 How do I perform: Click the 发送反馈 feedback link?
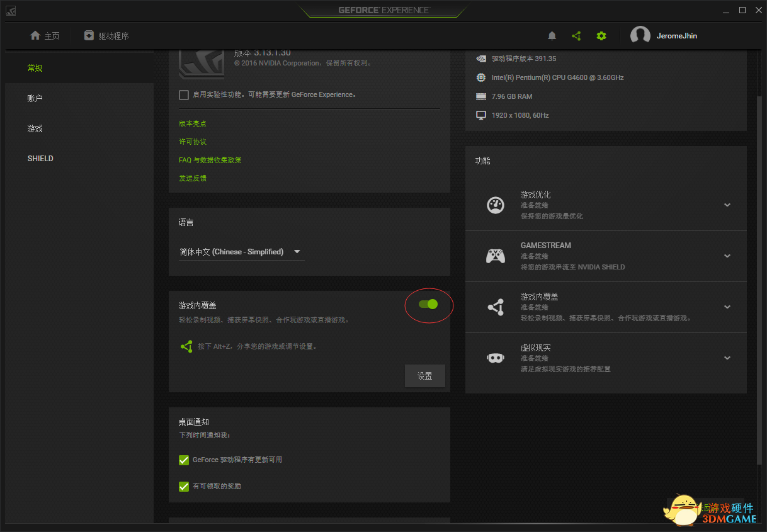(x=193, y=178)
